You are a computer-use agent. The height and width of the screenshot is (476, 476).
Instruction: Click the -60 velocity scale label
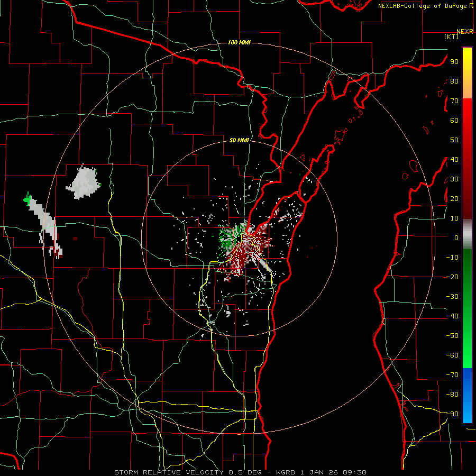pyautogui.click(x=452, y=355)
